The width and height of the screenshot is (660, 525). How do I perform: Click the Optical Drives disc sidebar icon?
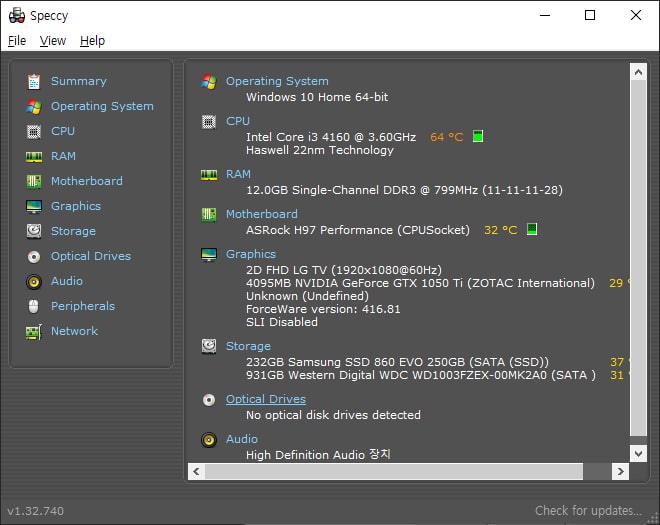(x=34, y=256)
